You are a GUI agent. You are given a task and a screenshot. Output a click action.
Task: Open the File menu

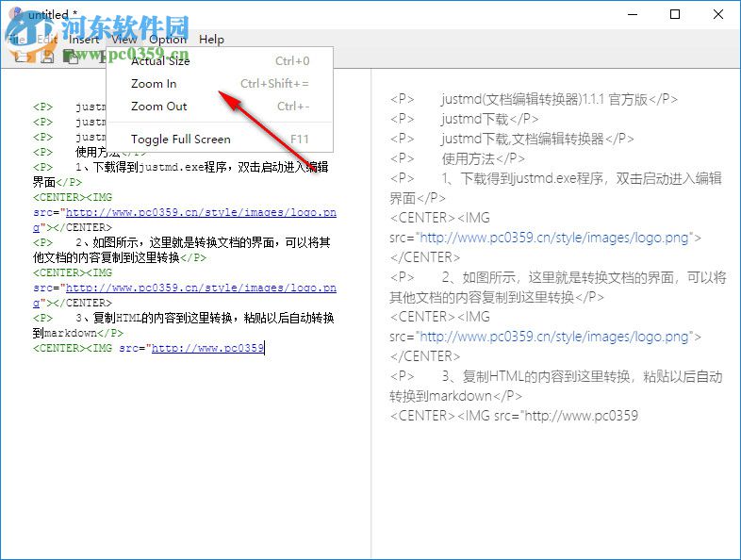pyautogui.click(x=17, y=40)
